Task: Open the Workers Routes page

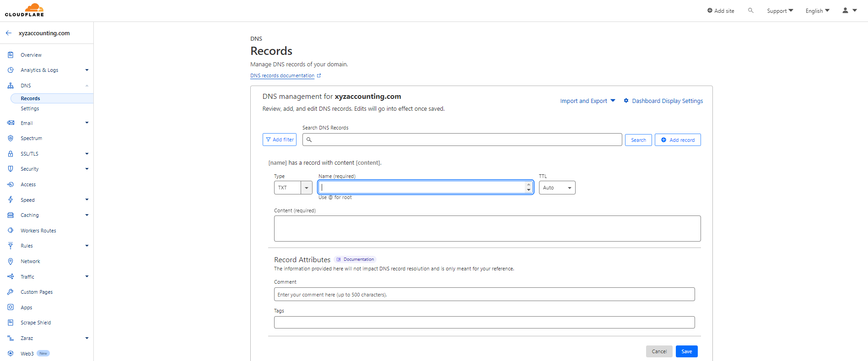Action: pyautogui.click(x=38, y=231)
